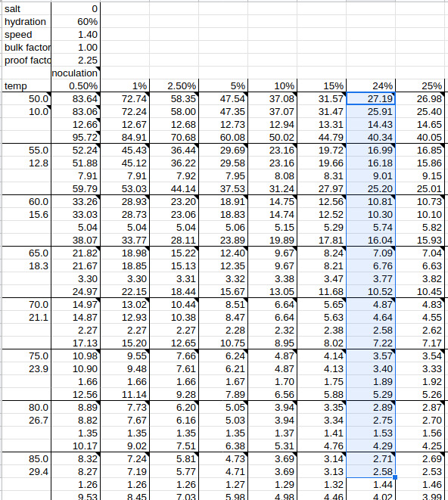Select the salt value cell showing 0

(76, 8)
